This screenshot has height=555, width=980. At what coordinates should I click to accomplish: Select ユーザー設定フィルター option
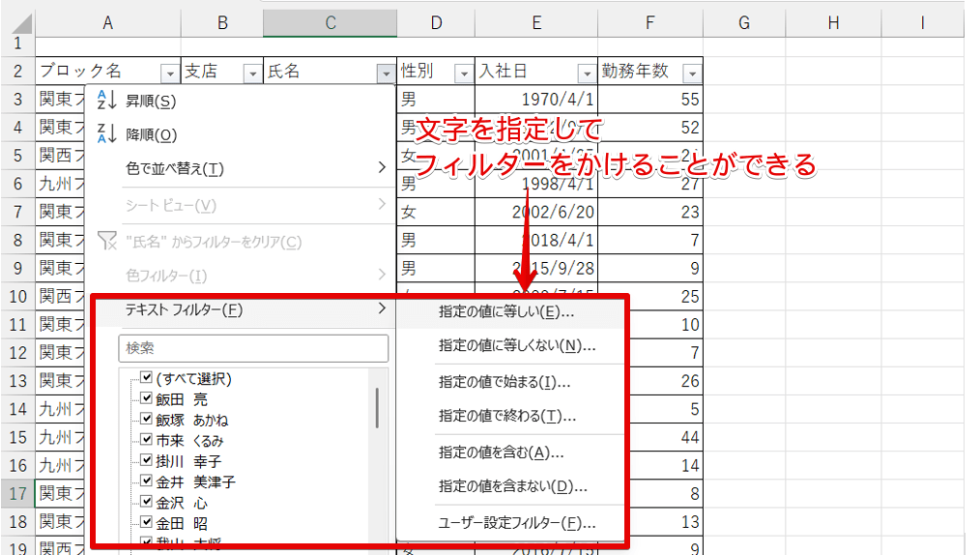(x=517, y=522)
